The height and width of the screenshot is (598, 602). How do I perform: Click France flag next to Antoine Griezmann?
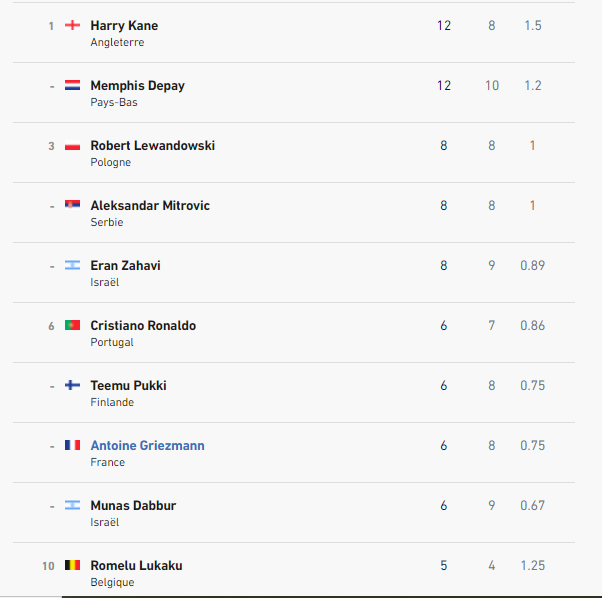pos(72,445)
